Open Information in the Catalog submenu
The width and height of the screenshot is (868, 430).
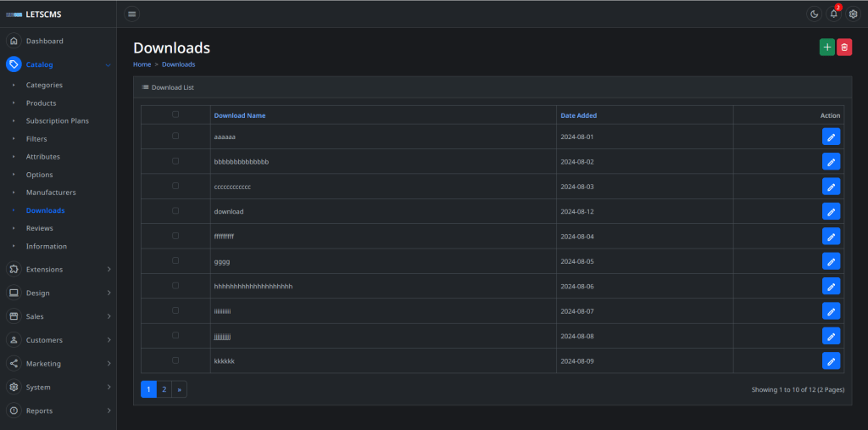tap(47, 246)
